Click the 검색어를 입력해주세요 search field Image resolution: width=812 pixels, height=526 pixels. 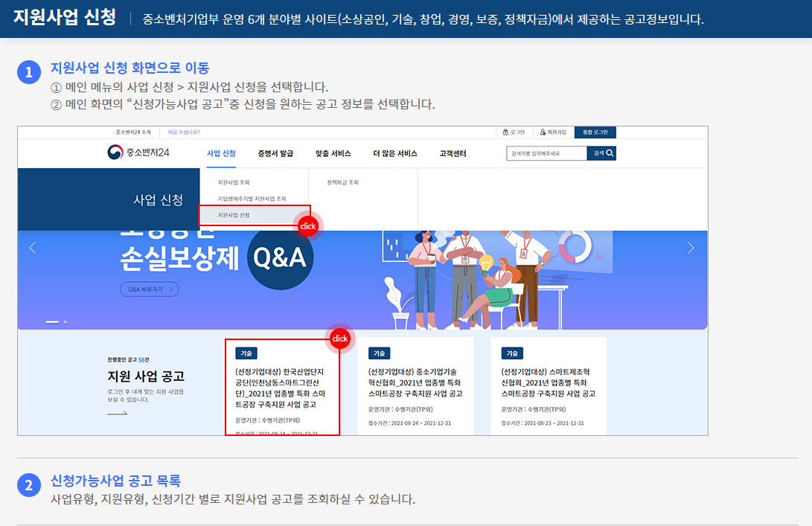[547, 153]
